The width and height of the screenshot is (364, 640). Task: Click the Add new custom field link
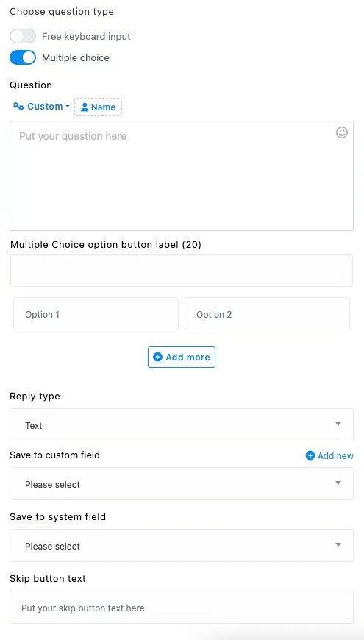click(329, 455)
